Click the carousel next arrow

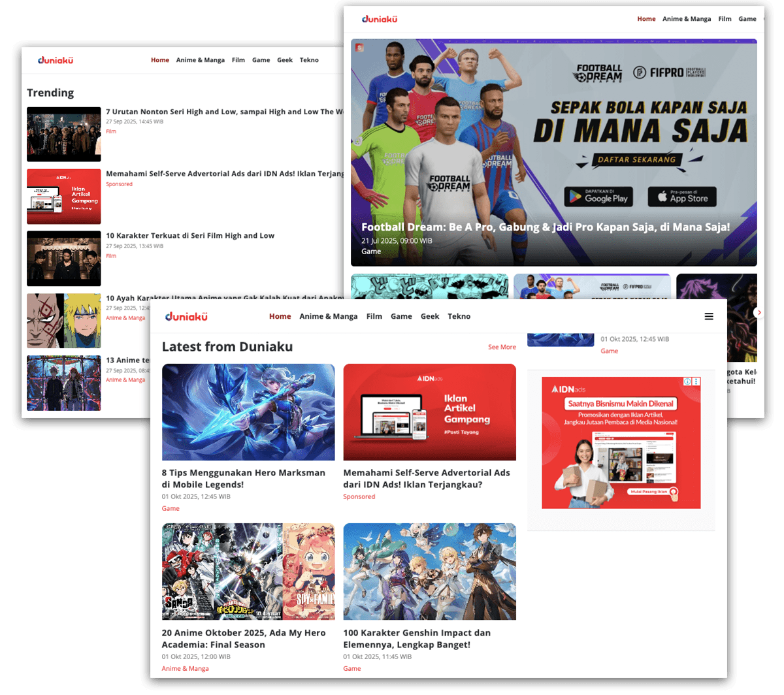click(x=758, y=313)
